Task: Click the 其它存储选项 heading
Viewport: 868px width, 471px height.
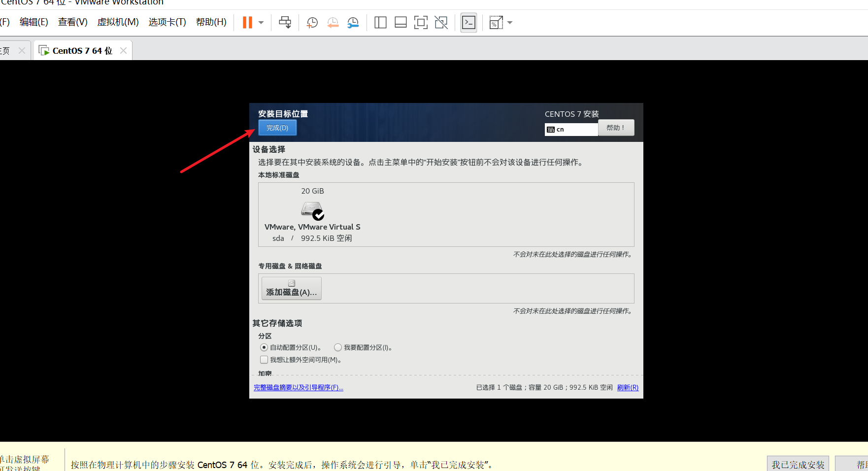Action: coord(277,323)
